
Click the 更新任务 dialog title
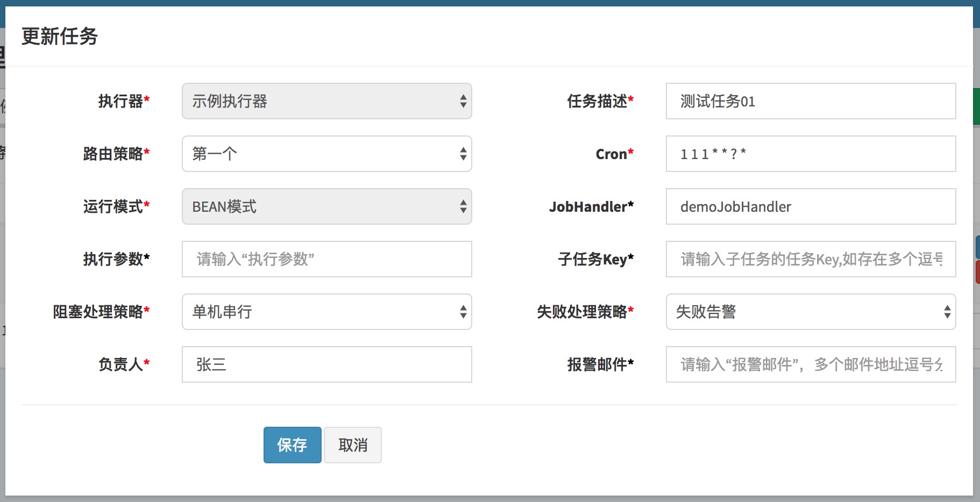pyautogui.click(x=60, y=37)
